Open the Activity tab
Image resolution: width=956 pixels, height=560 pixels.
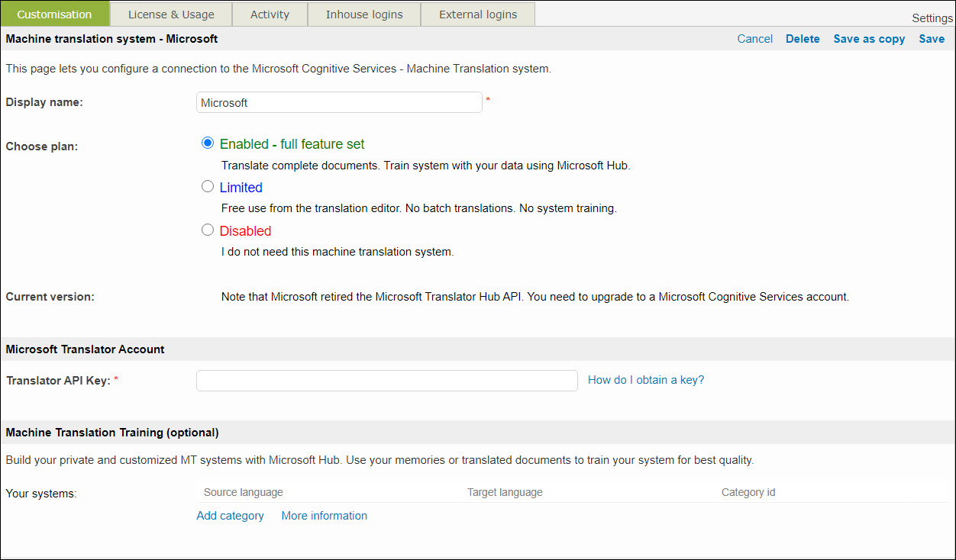(270, 14)
